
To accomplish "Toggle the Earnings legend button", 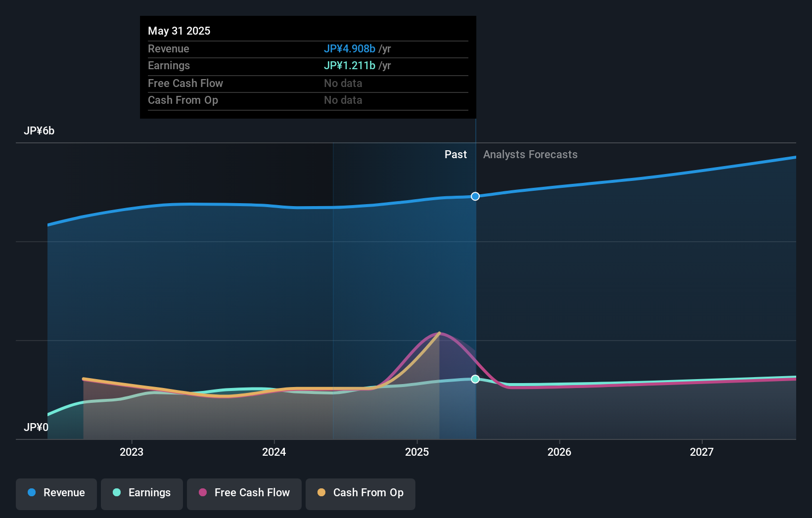I will point(142,494).
